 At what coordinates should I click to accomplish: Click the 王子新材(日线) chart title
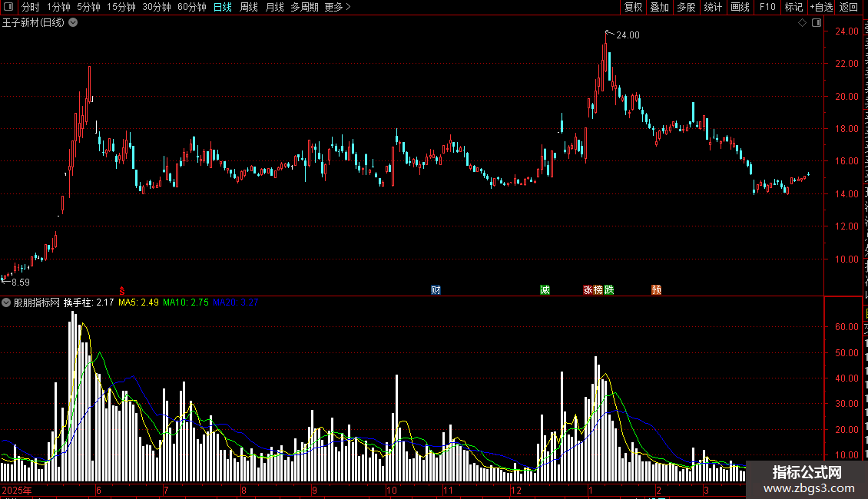tap(33, 23)
